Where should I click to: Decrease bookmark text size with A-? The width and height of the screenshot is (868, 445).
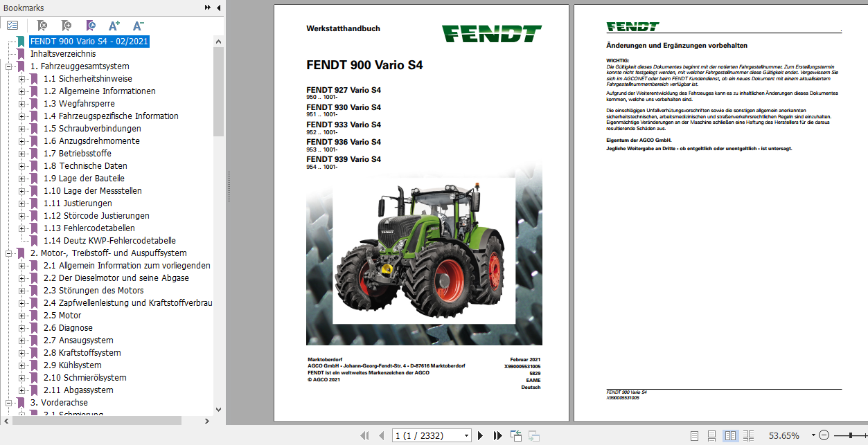[138, 26]
